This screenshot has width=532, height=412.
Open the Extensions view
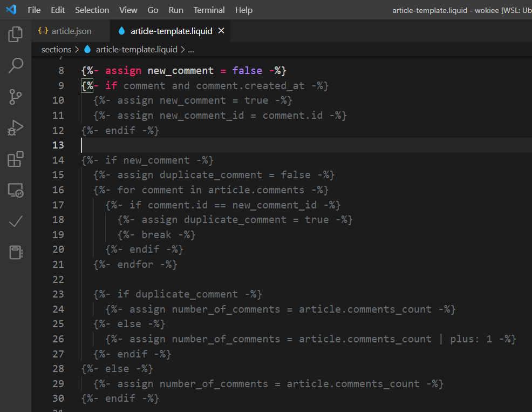[x=15, y=159]
